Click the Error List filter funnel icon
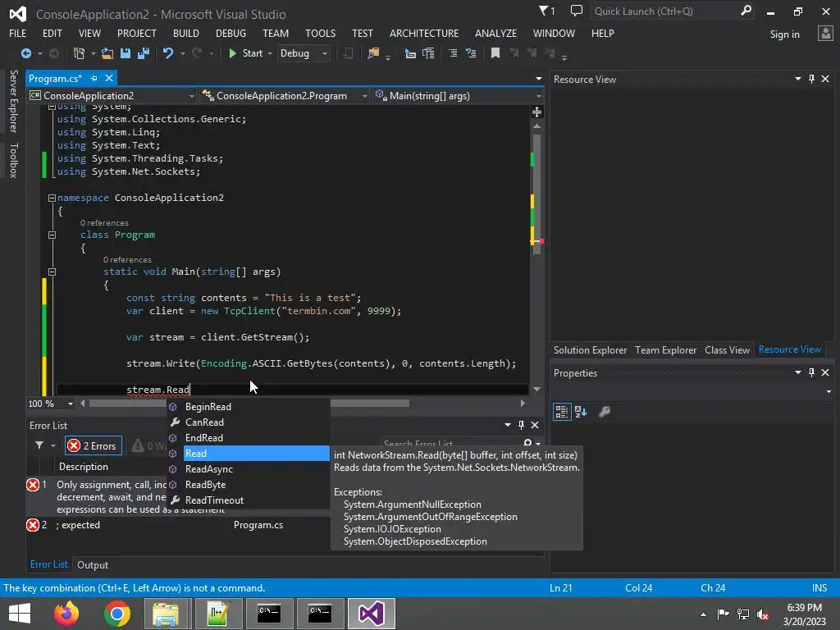This screenshot has height=630, width=840. (x=39, y=445)
